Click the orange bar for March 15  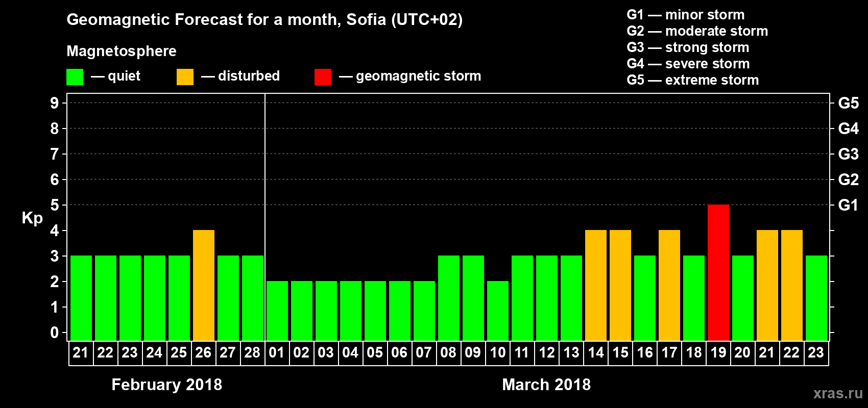coord(620,285)
